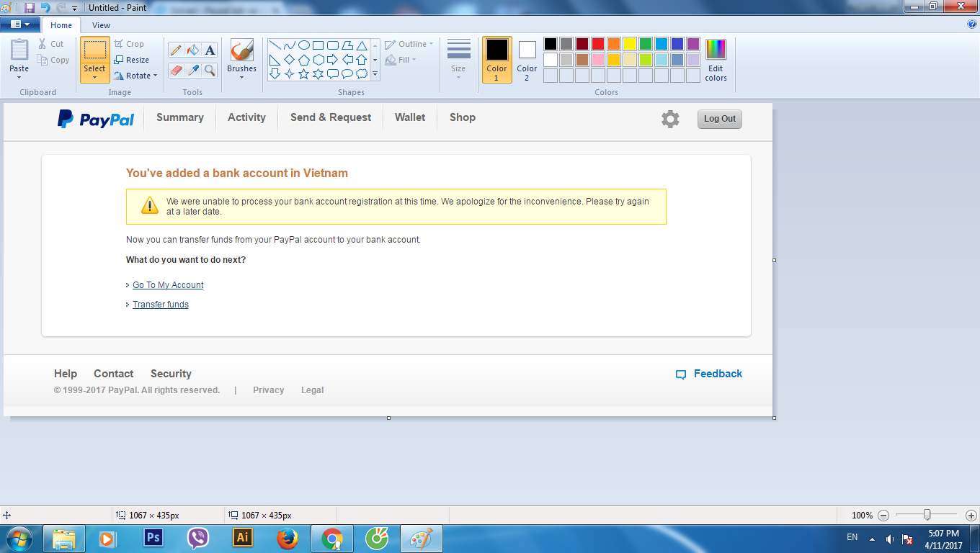Screen dimensions: 980x553
Task: Open the Rotate dropdown menu
Action: click(x=155, y=76)
